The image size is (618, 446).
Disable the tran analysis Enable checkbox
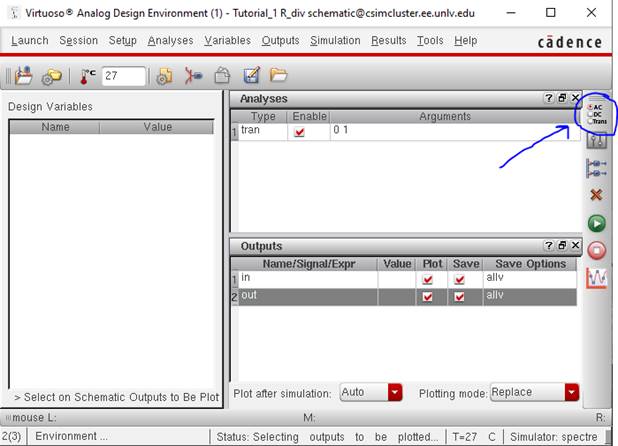coord(299,132)
